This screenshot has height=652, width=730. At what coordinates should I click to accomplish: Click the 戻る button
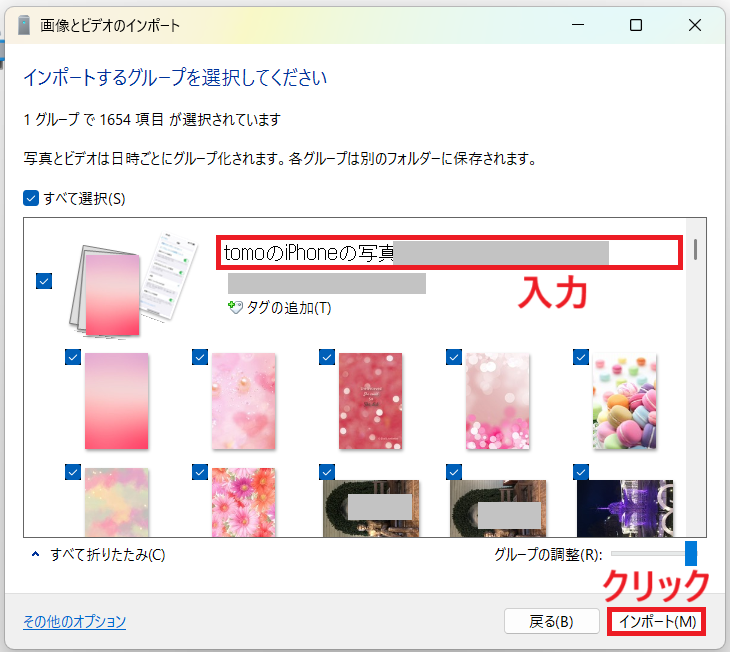click(551, 621)
